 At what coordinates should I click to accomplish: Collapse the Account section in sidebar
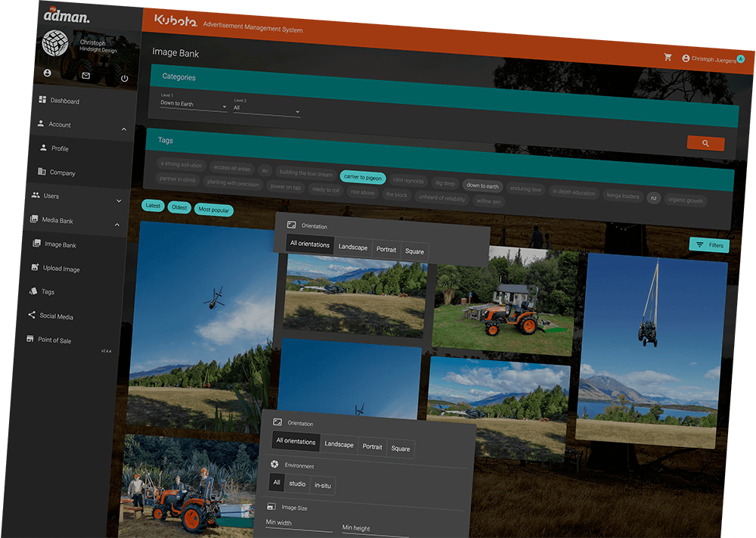coord(123,130)
